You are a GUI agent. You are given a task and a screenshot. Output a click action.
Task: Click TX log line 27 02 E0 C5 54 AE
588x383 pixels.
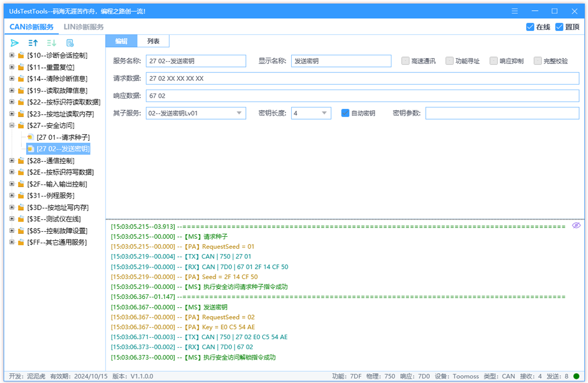199,337
